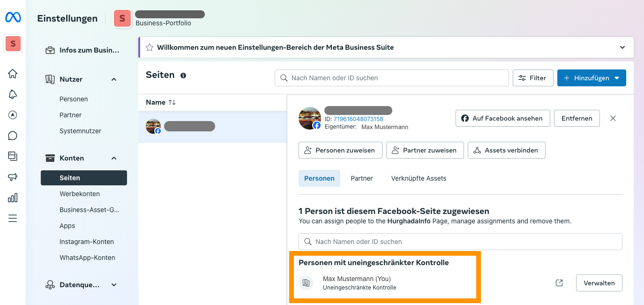The height and width of the screenshot is (305, 644).
Task: Switch to the Verknüpfte Assets tab
Action: click(x=419, y=178)
